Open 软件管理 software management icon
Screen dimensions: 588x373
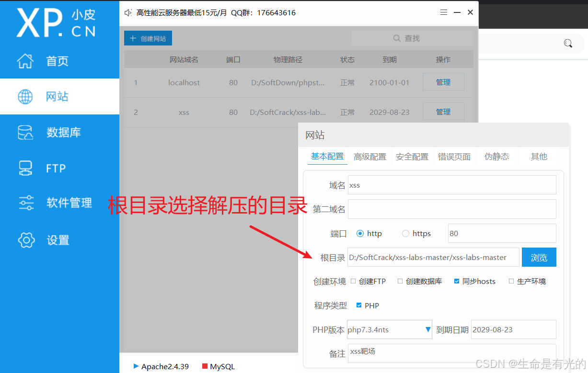[x=26, y=203]
